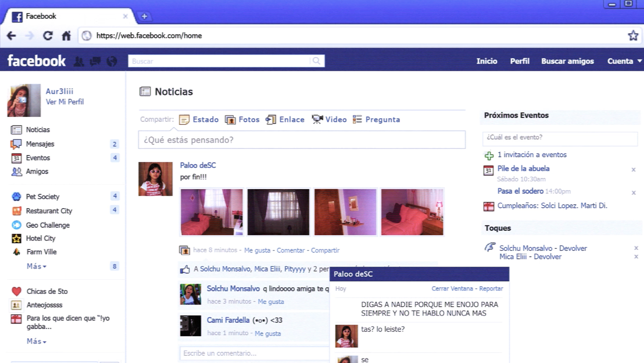644x363 pixels.
Task: Click Compartir on Paloo's post
Action: (x=325, y=250)
